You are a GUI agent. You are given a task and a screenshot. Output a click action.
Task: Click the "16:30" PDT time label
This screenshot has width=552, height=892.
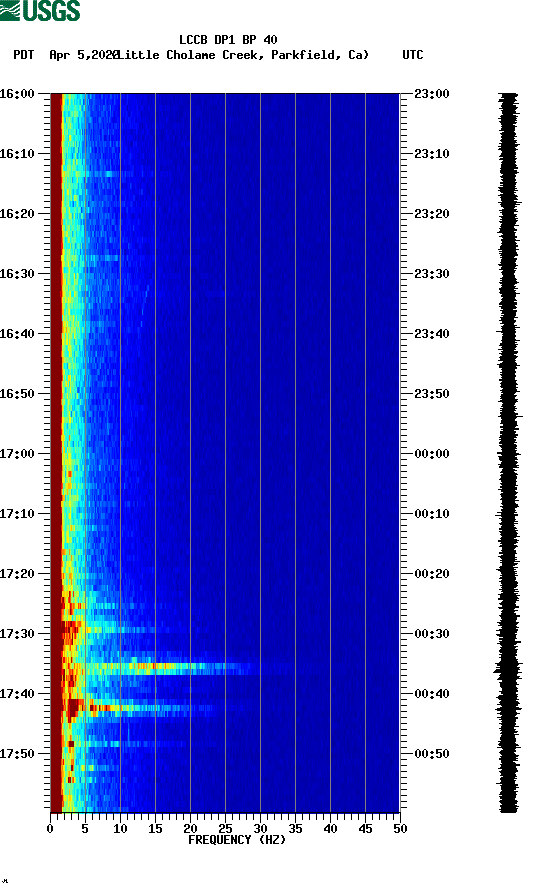(17, 274)
